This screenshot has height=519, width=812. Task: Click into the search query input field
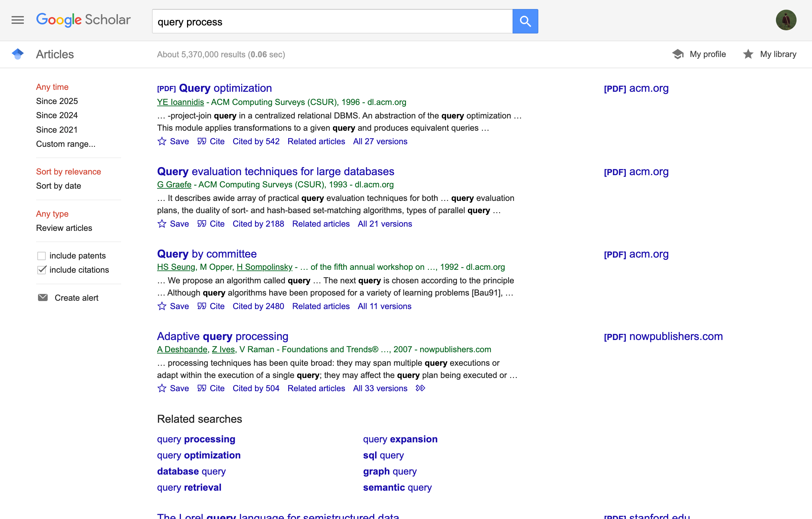pos(332,22)
